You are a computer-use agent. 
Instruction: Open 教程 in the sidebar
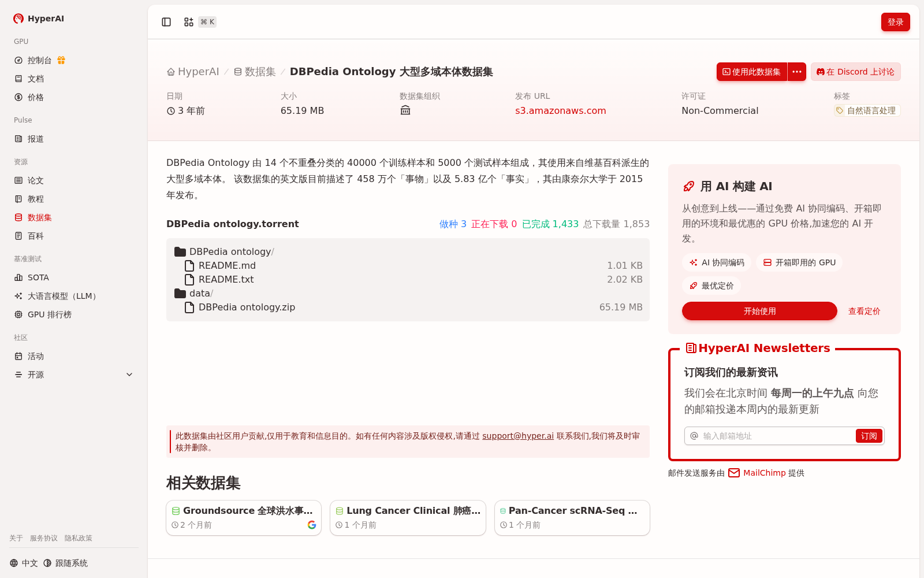[74, 199]
